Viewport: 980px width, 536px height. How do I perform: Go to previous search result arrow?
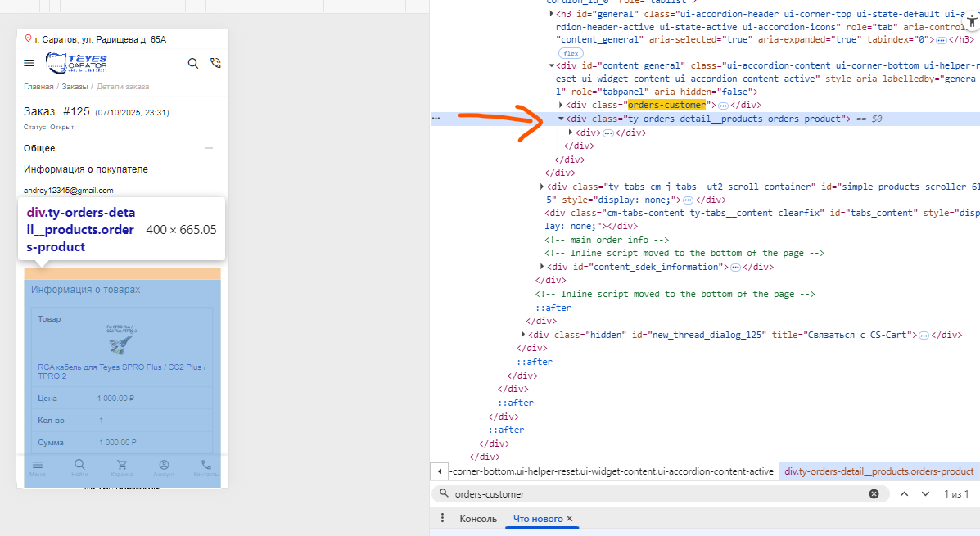(x=905, y=494)
